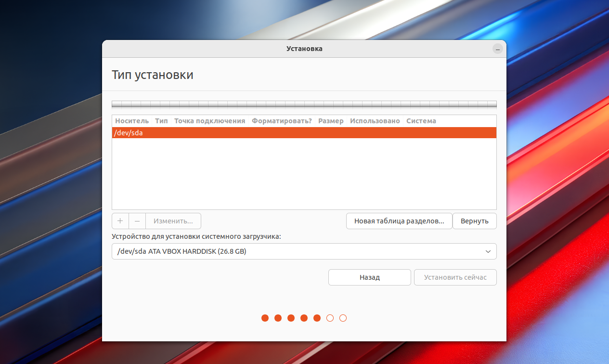609x364 pixels.
Task: Minimize the Установка installer window
Action: pyautogui.click(x=497, y=49)
